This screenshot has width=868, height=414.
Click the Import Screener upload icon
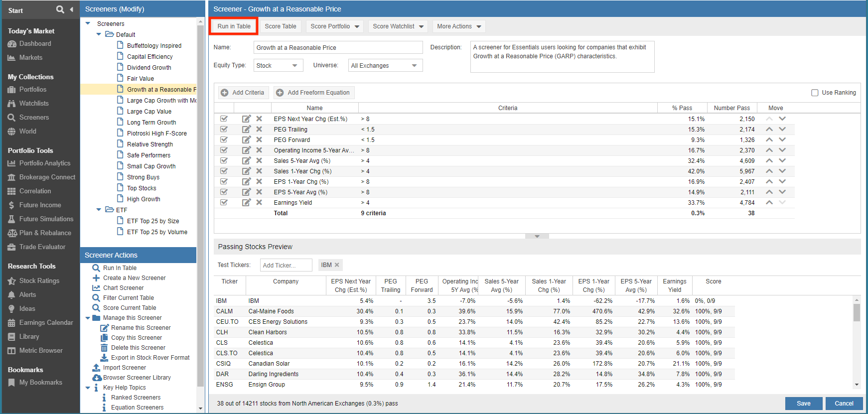pos(96,368)
